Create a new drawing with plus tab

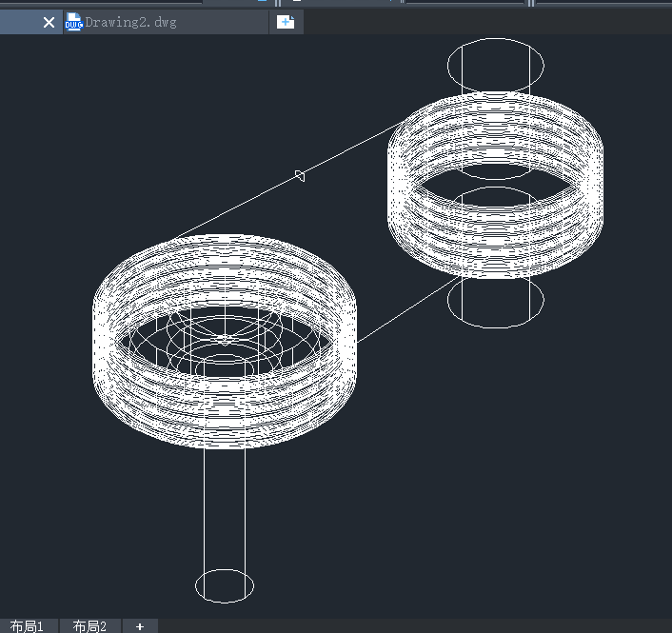(286, 22)
